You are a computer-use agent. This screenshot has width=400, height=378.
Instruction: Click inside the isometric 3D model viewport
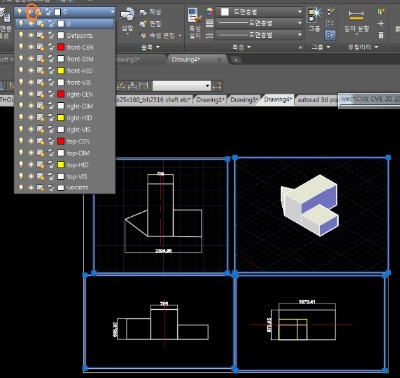click(x=311, y=215)
